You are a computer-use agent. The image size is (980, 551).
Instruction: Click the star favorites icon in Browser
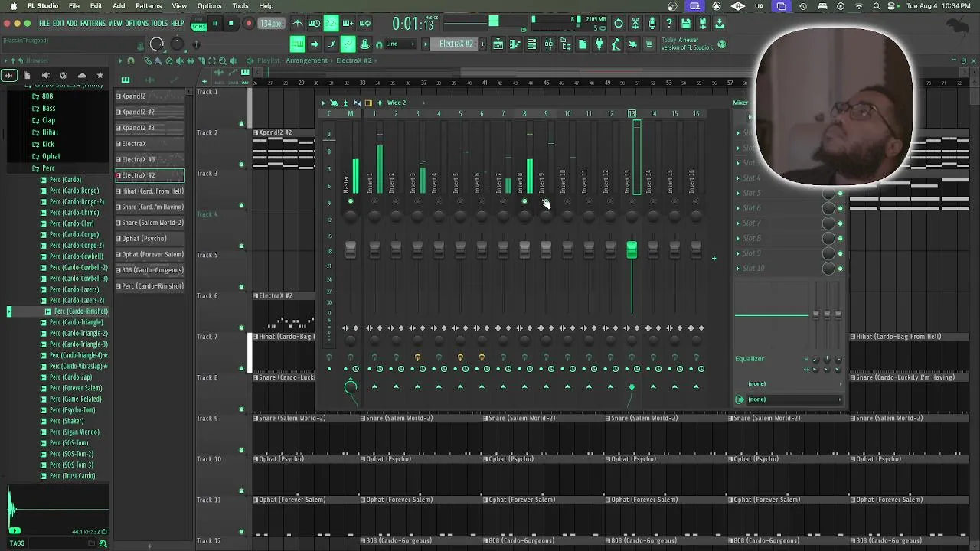tap(100, 75)
